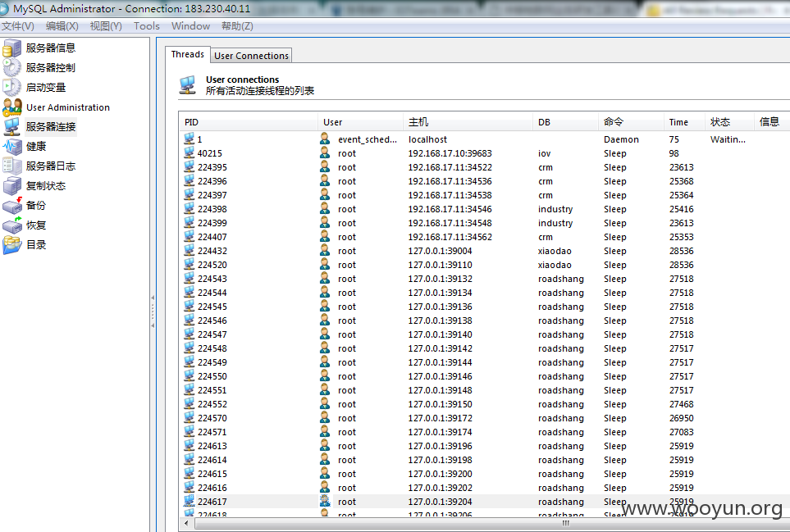790x532 pixels.
Task: Open the 恢复 restore icon
Action: (12, 225)
